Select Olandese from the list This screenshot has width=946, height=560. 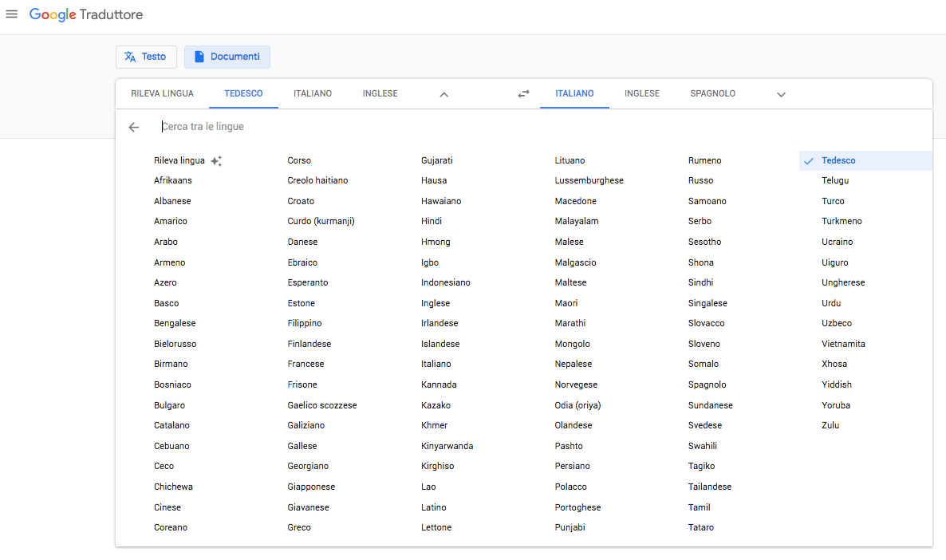(x=574, y=425)
